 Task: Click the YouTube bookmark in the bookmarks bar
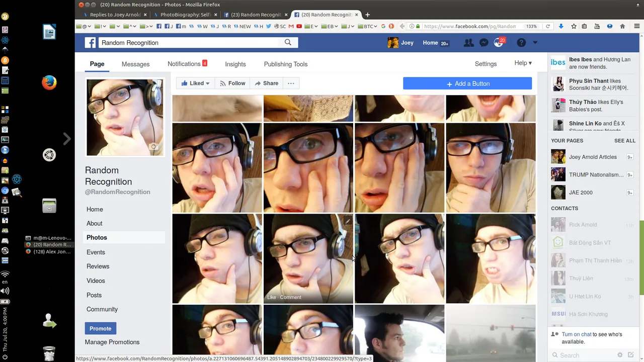point(299,26)
